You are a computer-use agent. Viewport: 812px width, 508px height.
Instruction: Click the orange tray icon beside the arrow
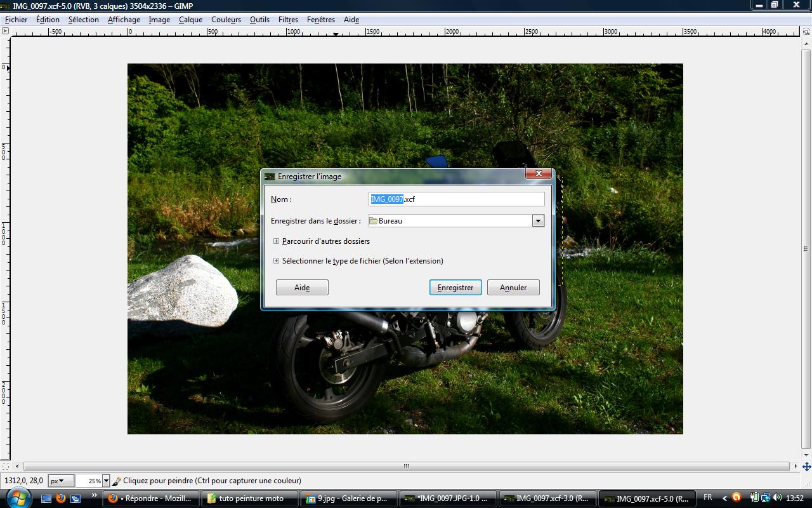pos(736,498)
